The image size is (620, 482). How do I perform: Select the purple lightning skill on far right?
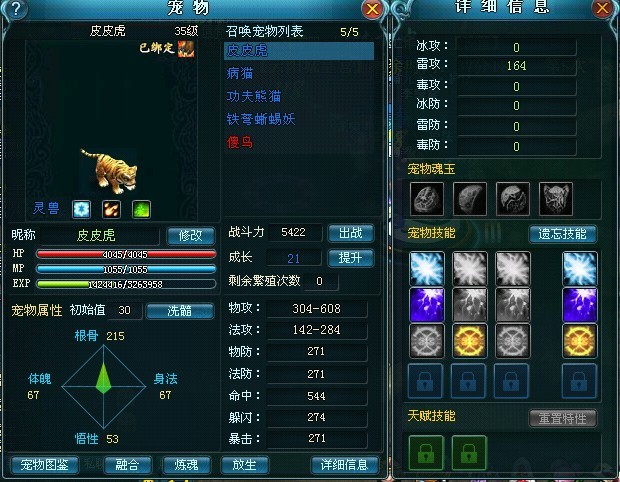click(580, 304)
